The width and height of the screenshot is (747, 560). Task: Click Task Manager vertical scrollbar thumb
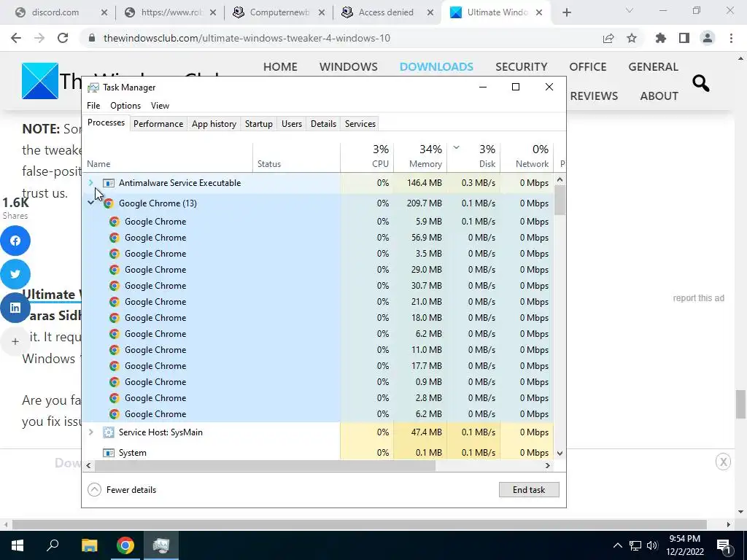[x=560, y=200]
